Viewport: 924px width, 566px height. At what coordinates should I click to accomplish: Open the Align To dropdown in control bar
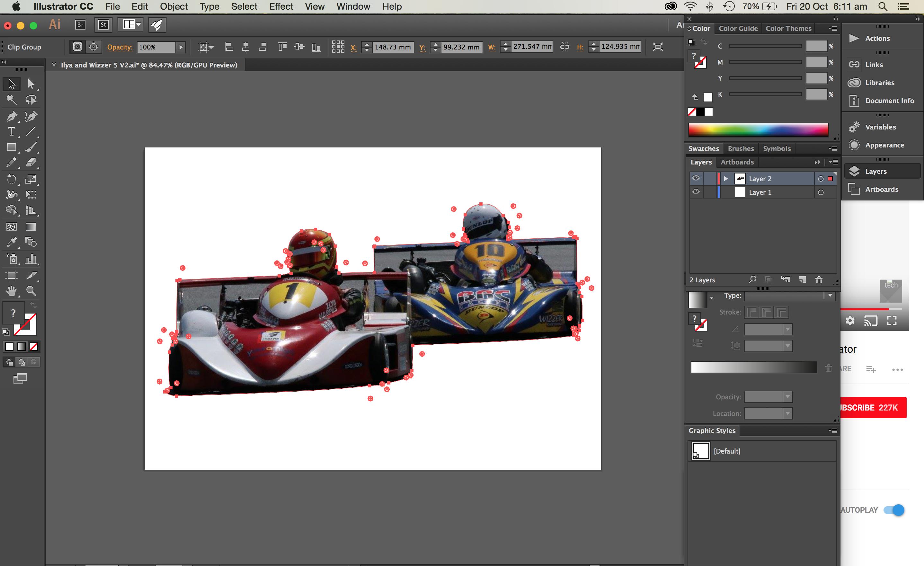206,47
